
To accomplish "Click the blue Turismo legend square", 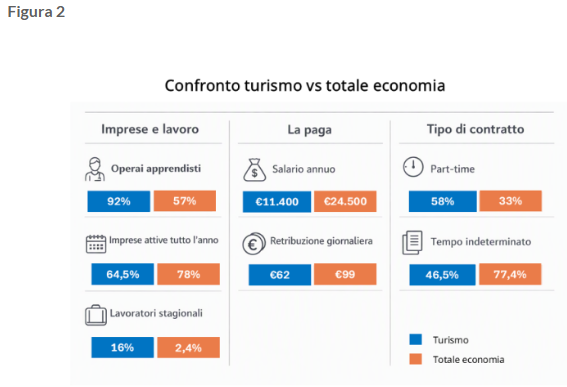I will point(415,339).
